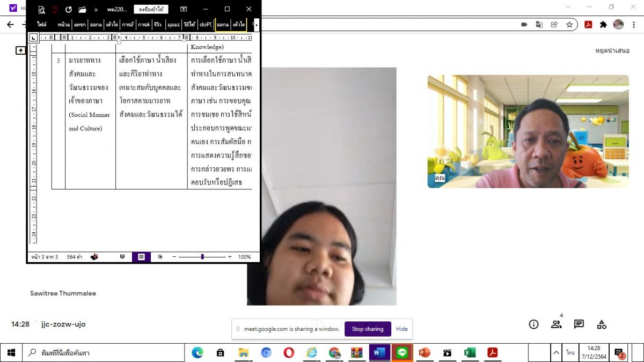Open Word ribbon display options

coord(184,9)
